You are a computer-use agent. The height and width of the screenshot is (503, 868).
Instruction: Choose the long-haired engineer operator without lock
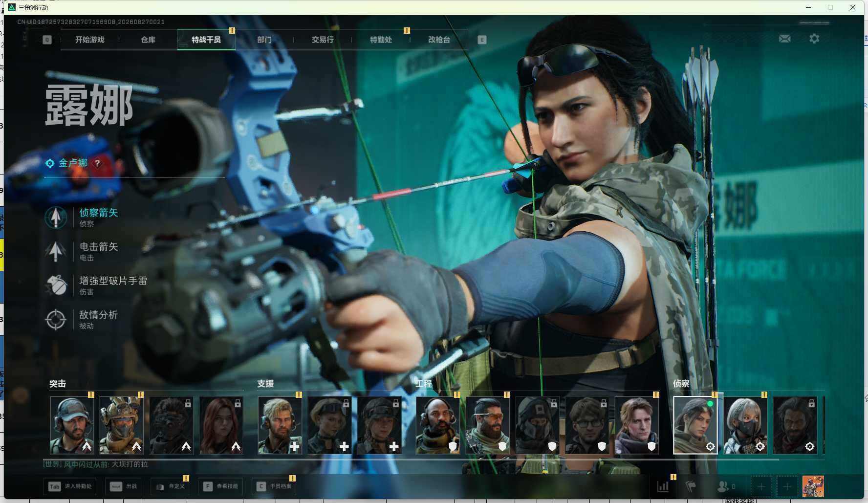638,425
